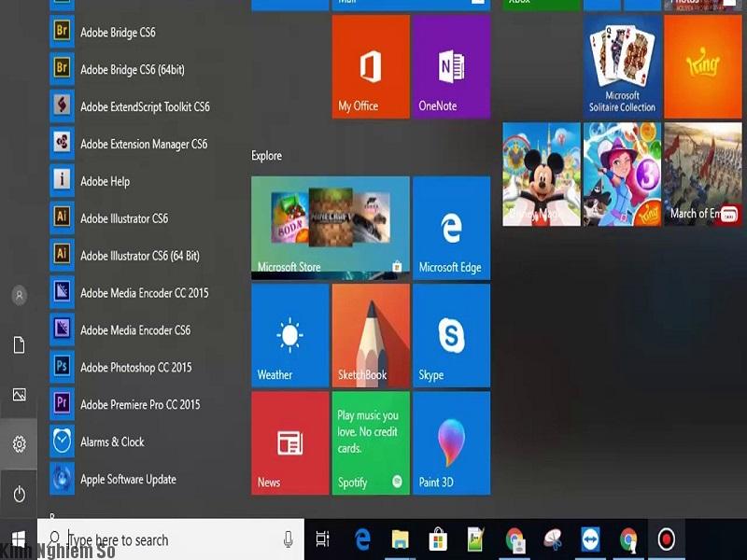This screenshot has width=747, height=560.
Task: Open Microsoft Store from the taskbar
Action: (438, 539)
